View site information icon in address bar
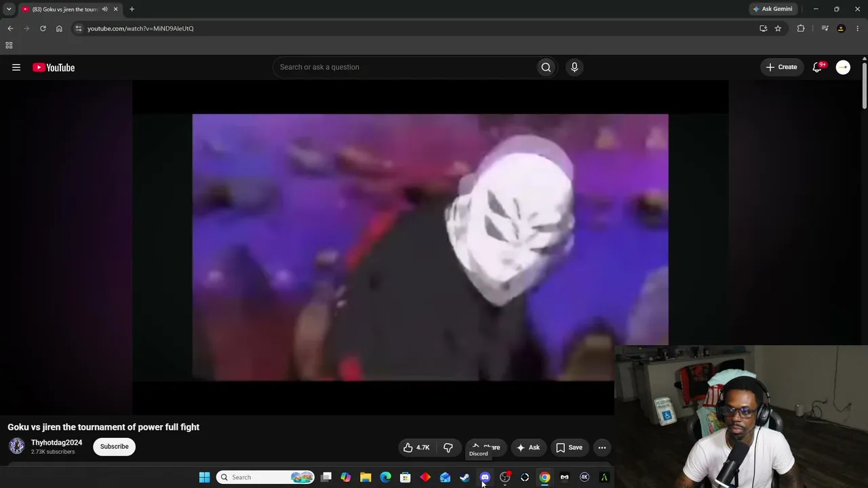Image resolution: width=868 pixels, height=488 pixels. coord(79,28)
